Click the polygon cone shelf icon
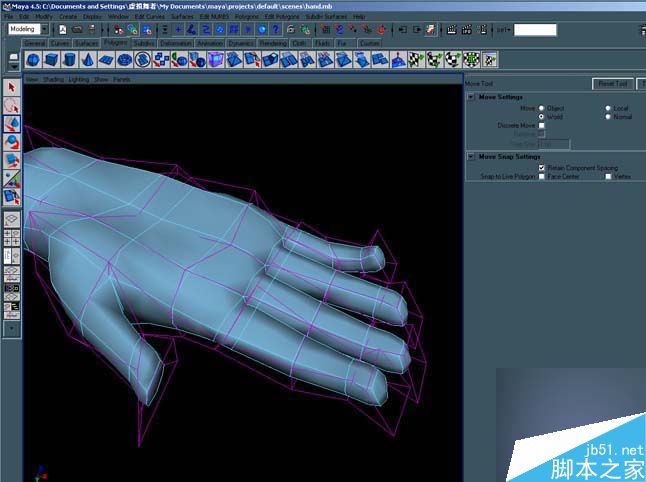This screenshot has width=646, height=482. 87,60
